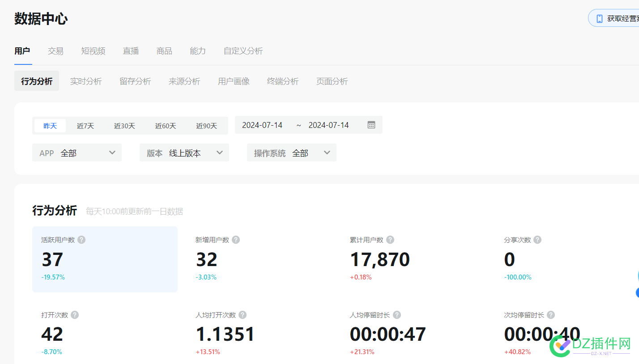639x364 pixels.
Task: Open help icon next to 人均打开次数
Action: 243,315
